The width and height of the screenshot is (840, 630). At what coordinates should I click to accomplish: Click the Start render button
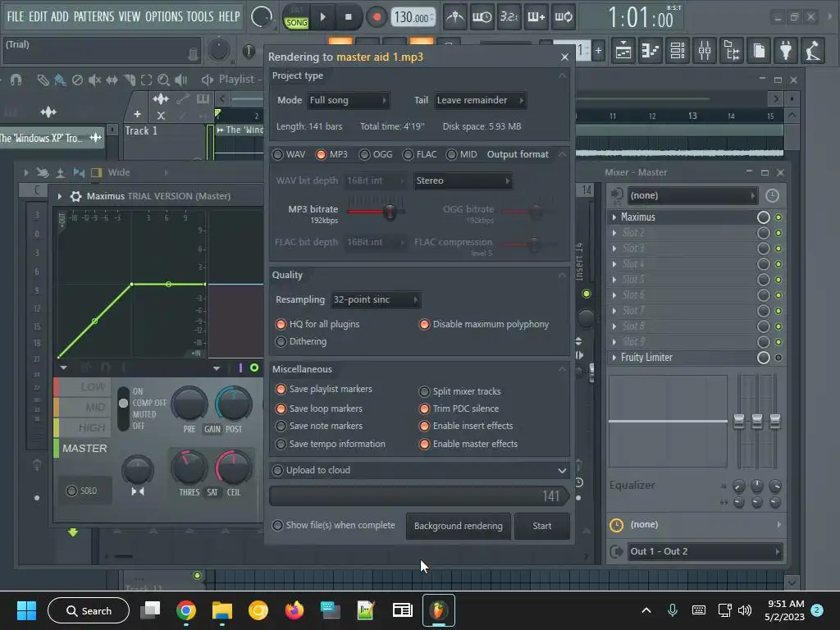pos(541,526)
